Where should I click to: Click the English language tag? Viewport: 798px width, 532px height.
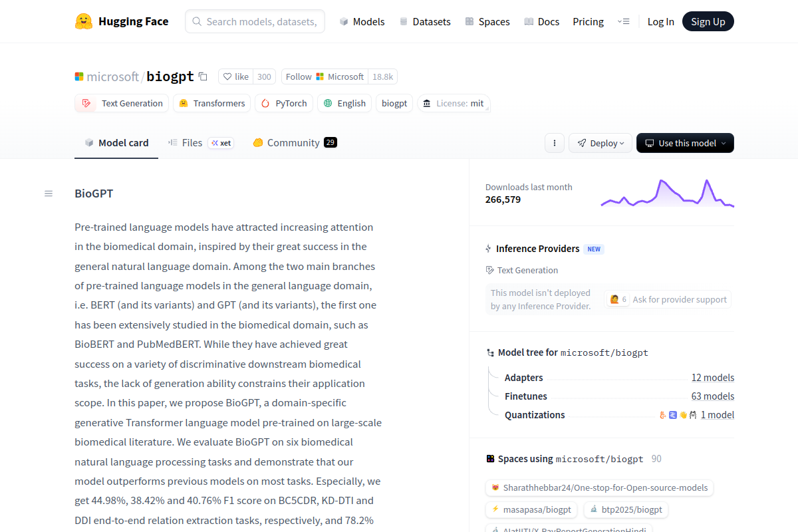click(x=344, y=103)
